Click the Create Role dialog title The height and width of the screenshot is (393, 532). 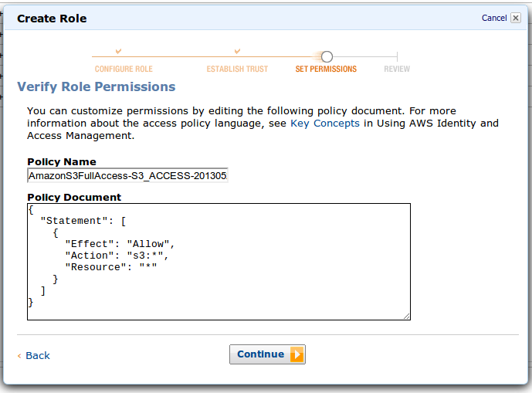52,18
